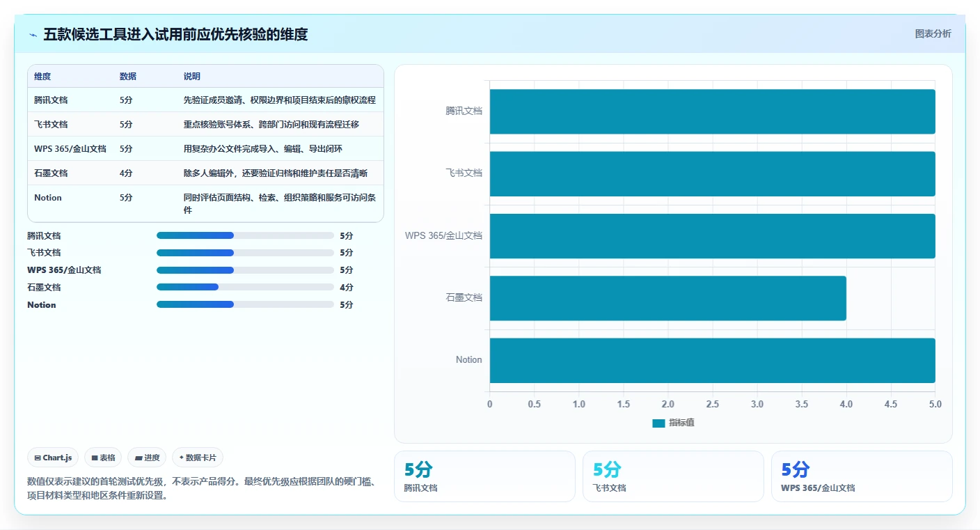Click the Notion label in progress list
Screen dimensions: 980x530
[42, 304]
